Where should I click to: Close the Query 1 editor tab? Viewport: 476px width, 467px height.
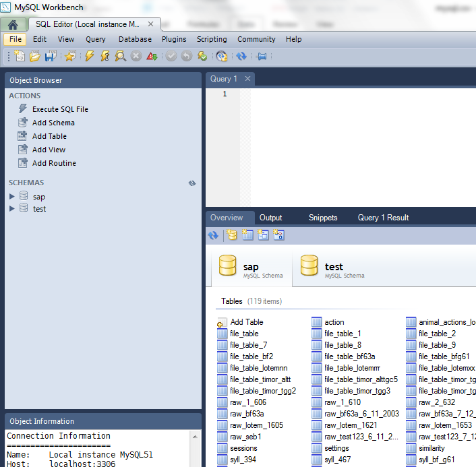coord(247,79)
